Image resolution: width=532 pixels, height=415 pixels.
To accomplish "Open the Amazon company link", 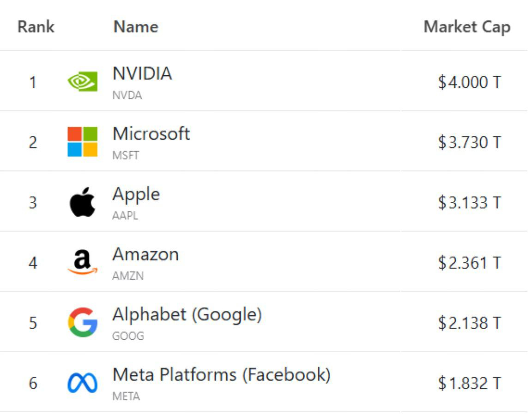I will pos(145,254).
